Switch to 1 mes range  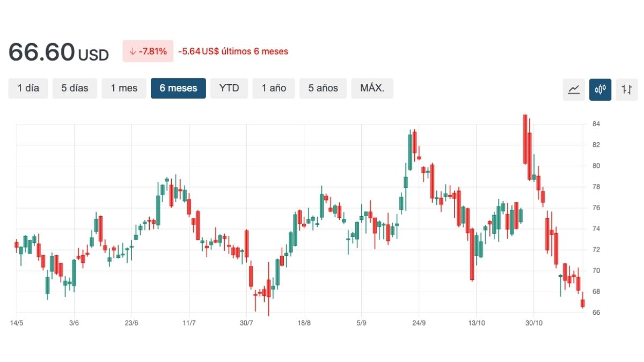124,88
